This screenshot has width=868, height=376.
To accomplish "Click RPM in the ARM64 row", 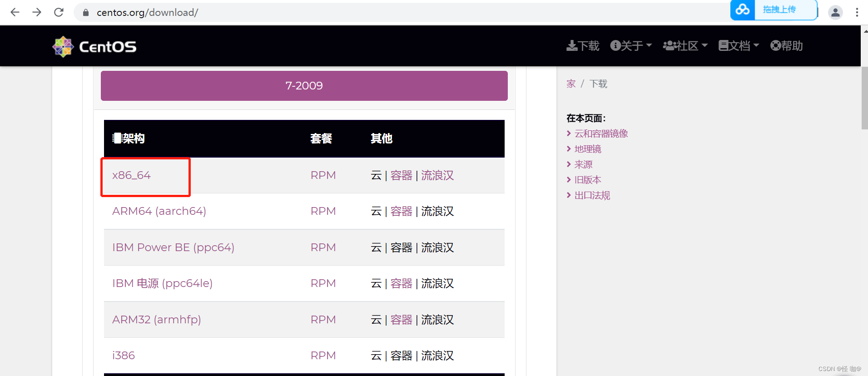I will pos(323,211).
